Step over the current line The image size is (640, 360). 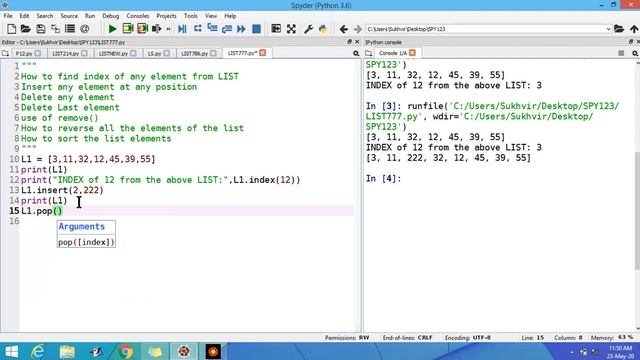tap(198, 29)
